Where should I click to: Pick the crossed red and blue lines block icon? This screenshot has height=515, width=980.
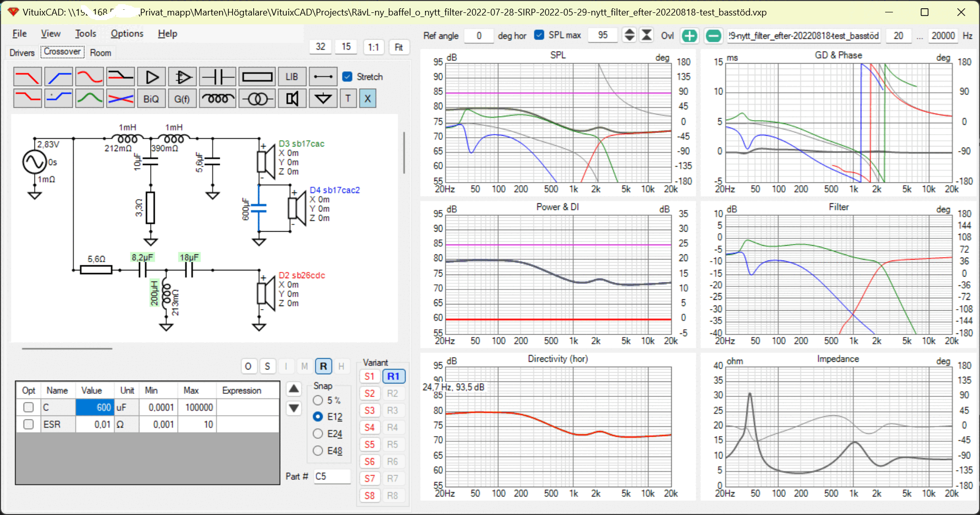tap(120, 98)
